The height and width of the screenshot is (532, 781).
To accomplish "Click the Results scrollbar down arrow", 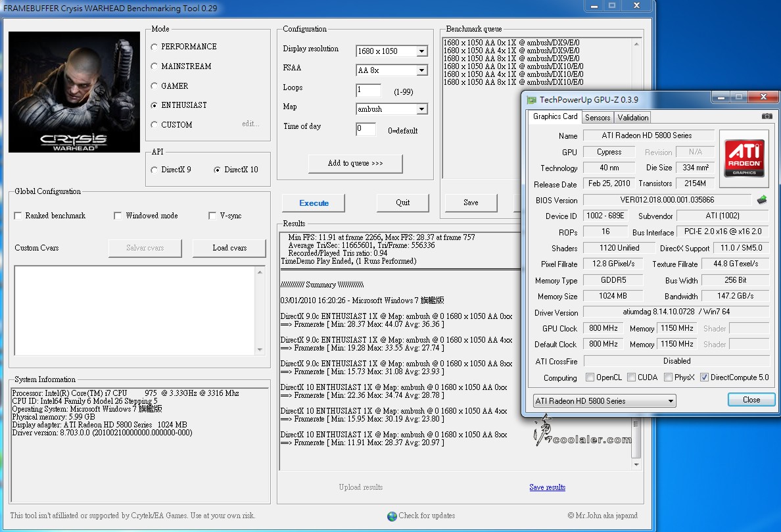I will (x=636, y=464).
